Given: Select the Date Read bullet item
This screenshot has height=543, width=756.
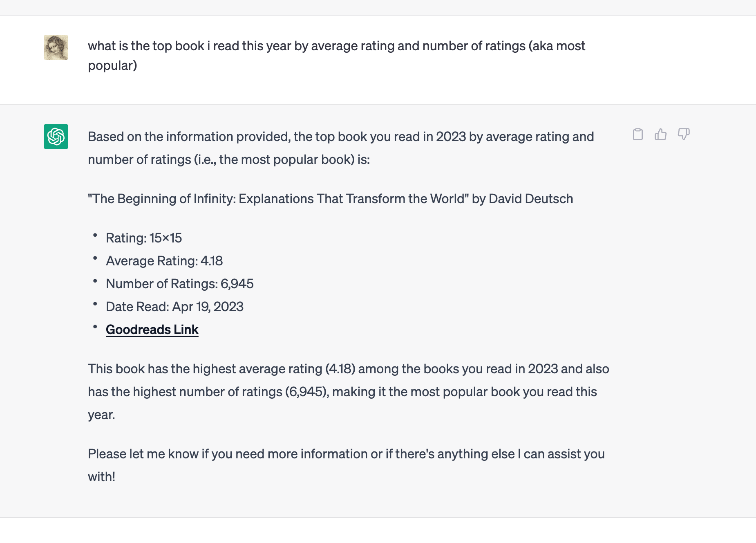Looking at the screenshot, I should pos(174,306).
